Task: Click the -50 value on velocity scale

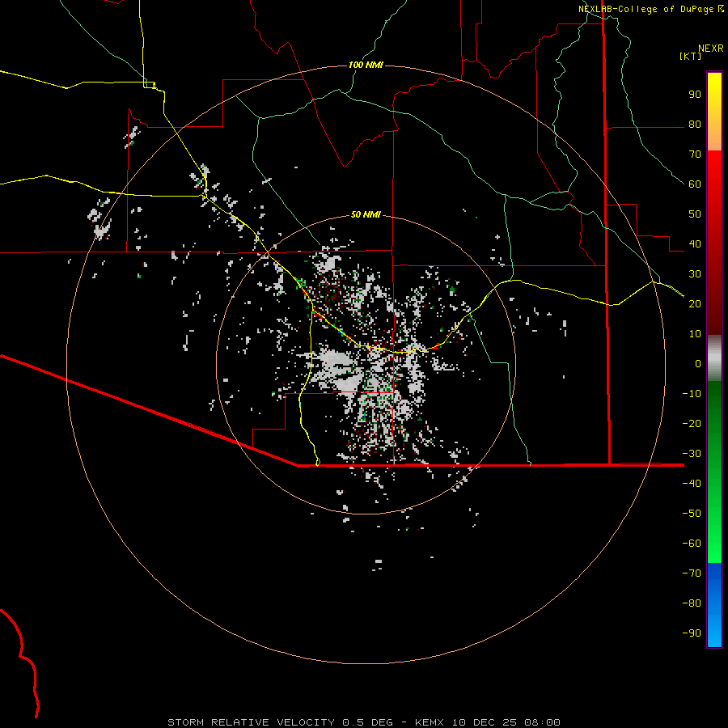Action: (692, 513)
